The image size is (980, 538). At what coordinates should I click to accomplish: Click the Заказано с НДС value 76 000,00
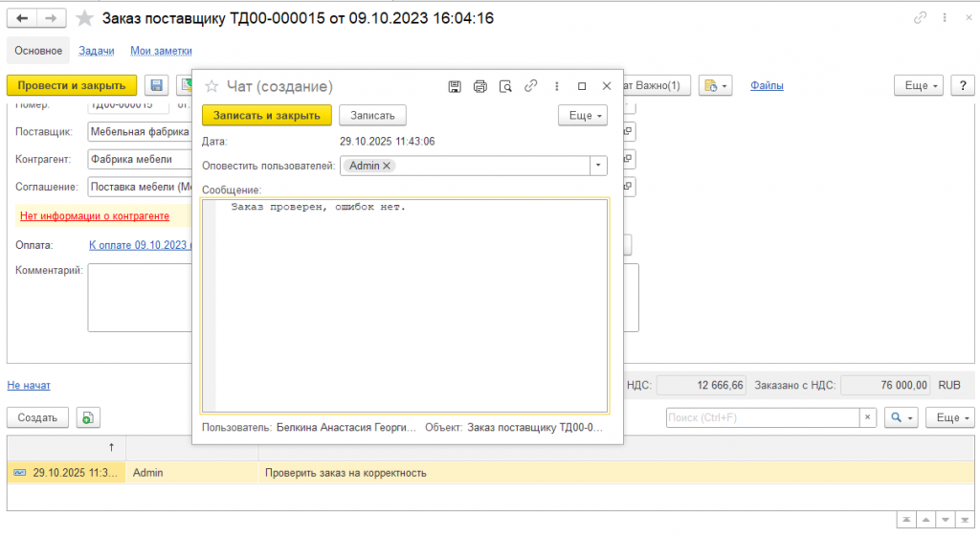[x=885, y=386]
